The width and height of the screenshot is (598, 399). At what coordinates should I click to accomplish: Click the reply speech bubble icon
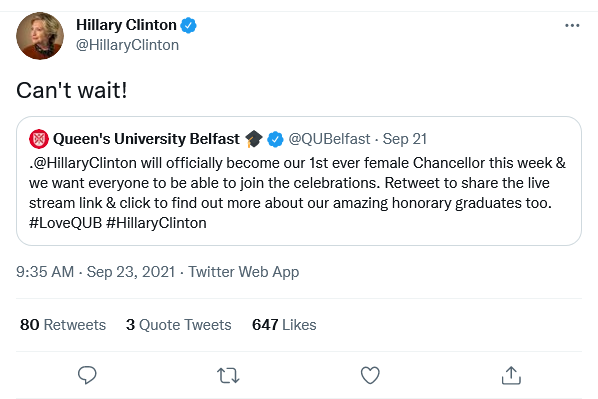coord(87,375)
